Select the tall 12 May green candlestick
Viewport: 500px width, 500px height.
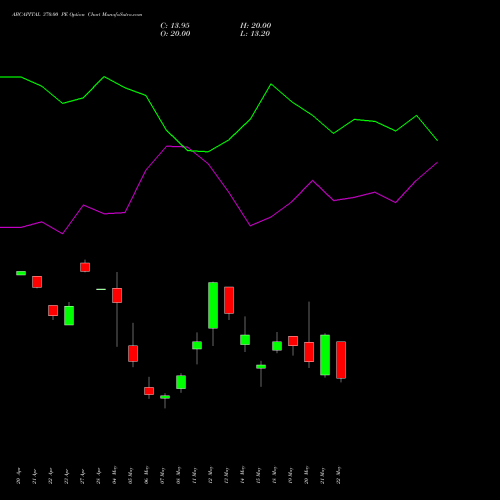pyautogui.click(x=213, y=305)
